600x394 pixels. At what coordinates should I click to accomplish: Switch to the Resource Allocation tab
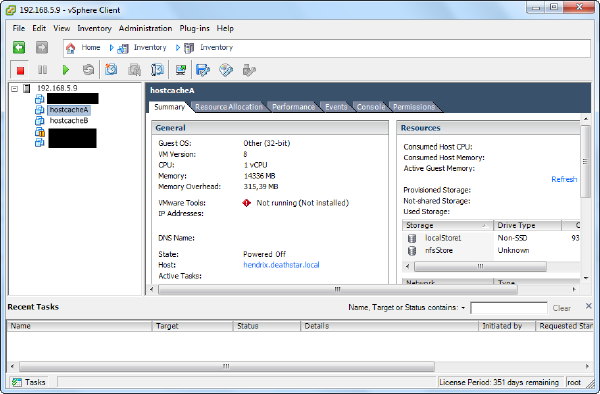229,107
